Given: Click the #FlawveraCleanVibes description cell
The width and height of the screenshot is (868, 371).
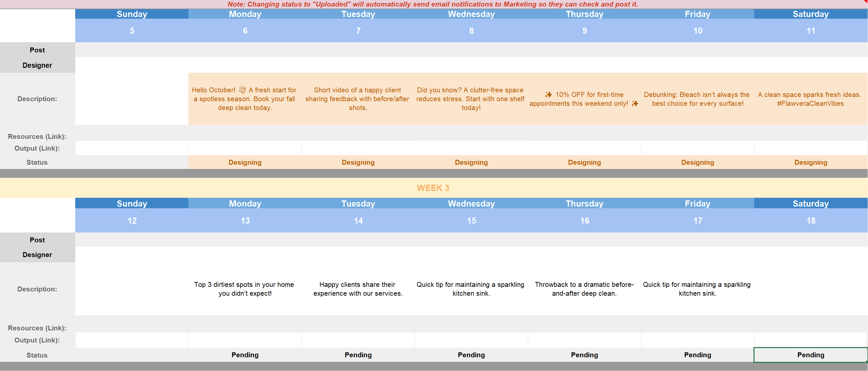Looking at the screenshot, I should point(810,99).
